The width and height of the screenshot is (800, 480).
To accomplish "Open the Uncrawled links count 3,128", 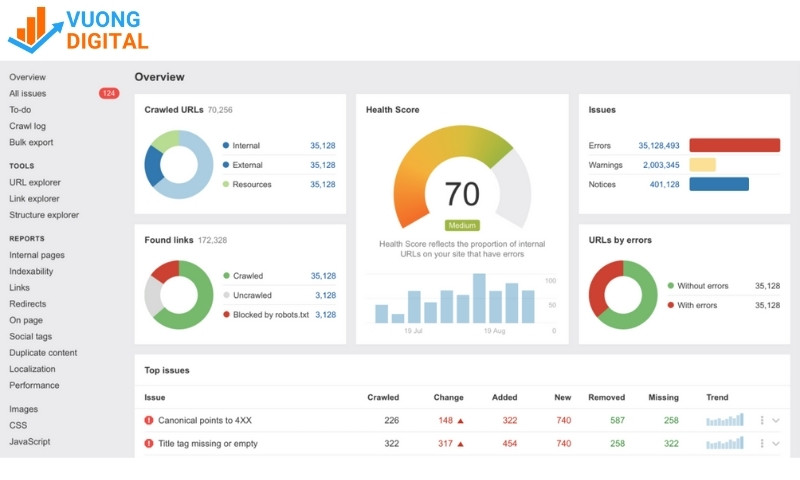I will [x=325, y=295].
